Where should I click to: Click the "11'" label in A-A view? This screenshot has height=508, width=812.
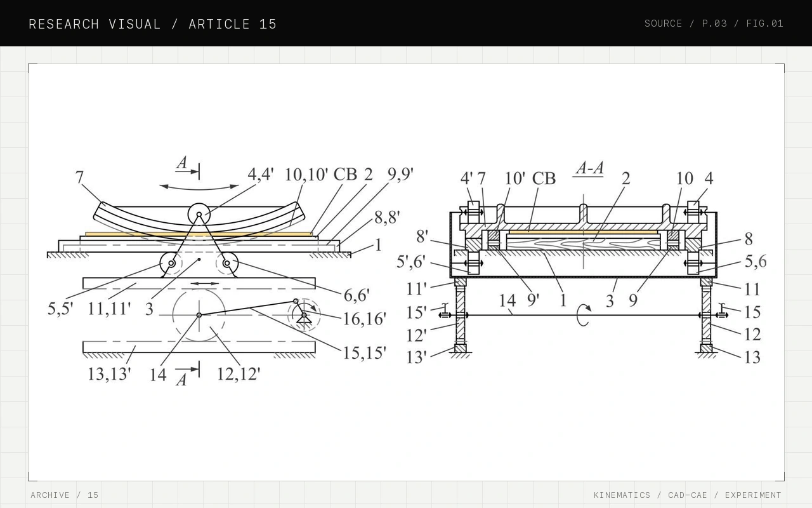coord(417,289)
